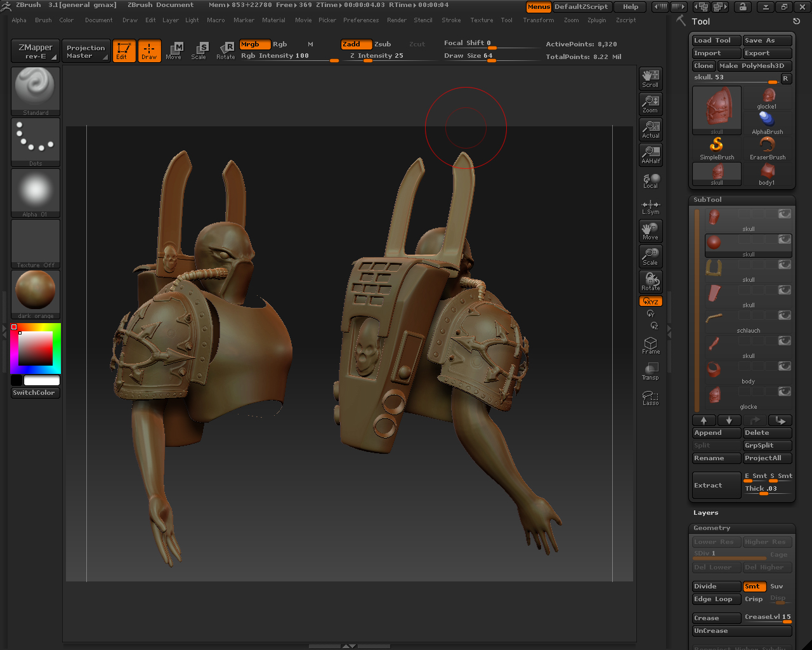Open the dark orange material picker
The image size is (812, 650).
tap(36, 295)
